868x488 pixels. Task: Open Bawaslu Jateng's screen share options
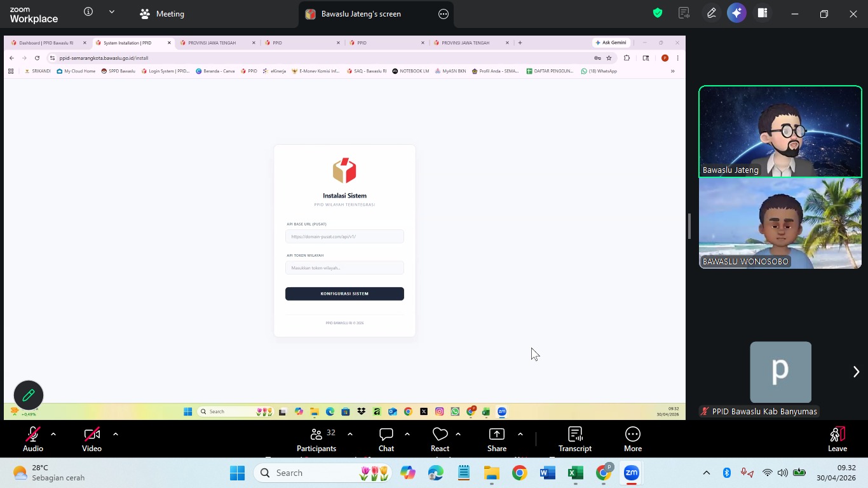pyautogui.click(x=444, y=14)
